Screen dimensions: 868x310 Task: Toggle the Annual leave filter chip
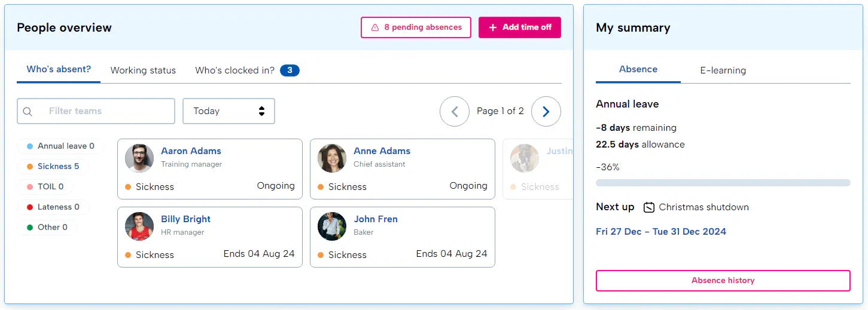[60, 146]
